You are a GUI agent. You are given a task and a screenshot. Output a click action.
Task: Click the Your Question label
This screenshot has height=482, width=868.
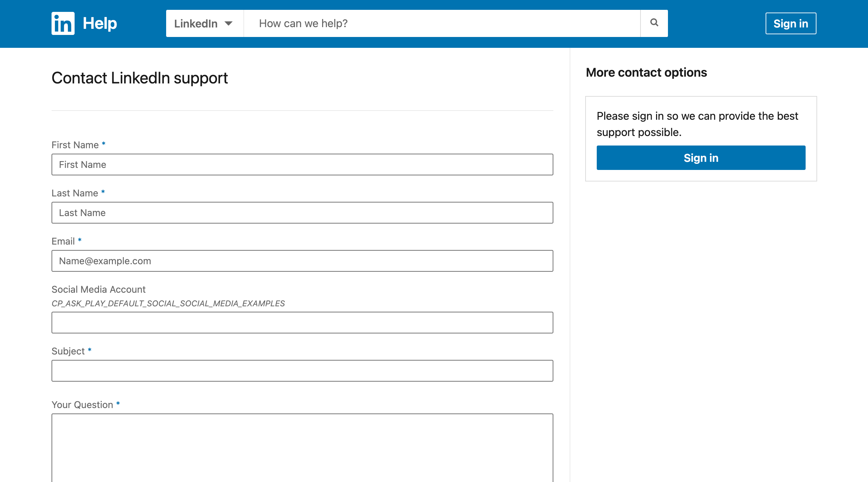coord(82,405)
